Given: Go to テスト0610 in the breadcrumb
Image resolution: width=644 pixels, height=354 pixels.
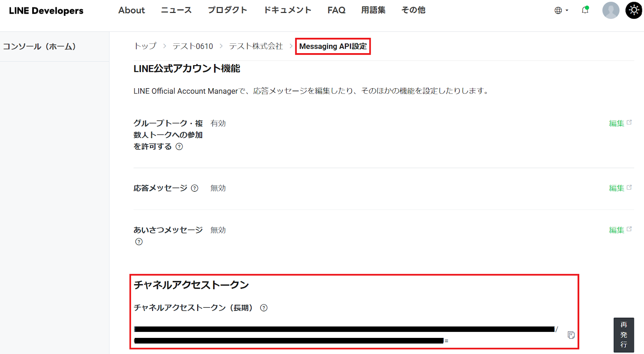Looking at the screenshot, I should point(193,46).
